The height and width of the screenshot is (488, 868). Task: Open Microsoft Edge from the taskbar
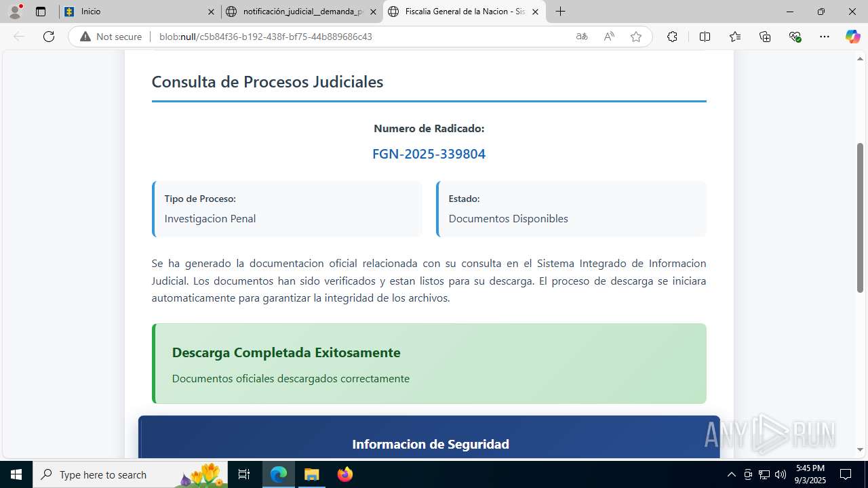click(279, 474)
